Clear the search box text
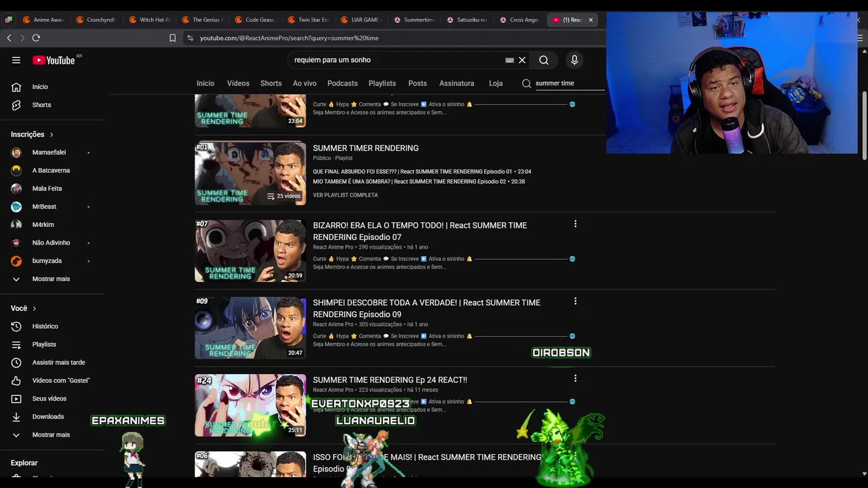Image resolution: width=868 pixels, height=488 pixels. pos(522,60)
